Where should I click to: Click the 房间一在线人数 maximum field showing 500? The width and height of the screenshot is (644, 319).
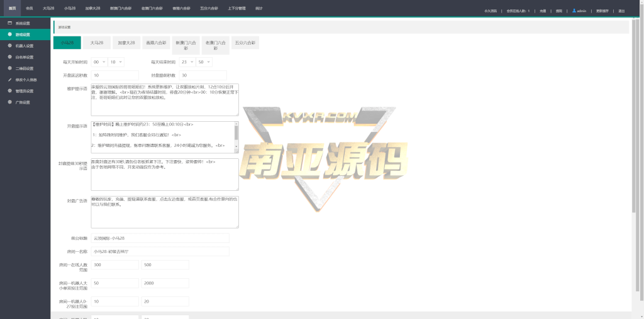click(165, 265)
